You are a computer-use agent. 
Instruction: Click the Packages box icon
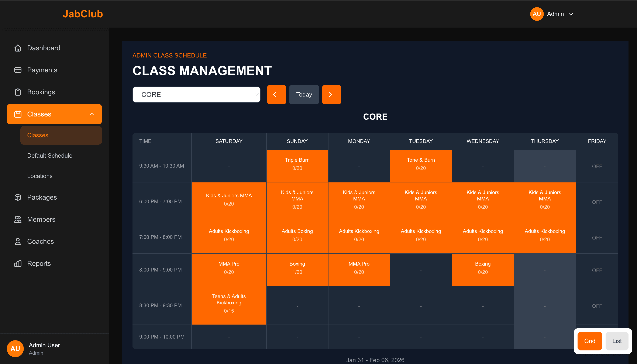pyautogui.click(x=18, y=197)
